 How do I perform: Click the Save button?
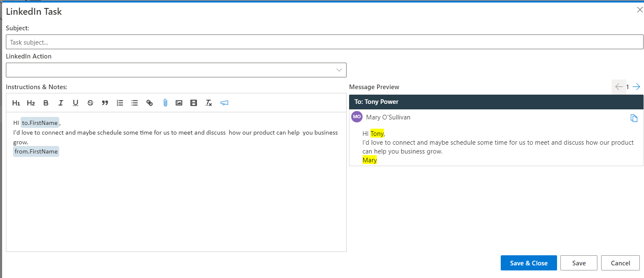coord(579,263)
